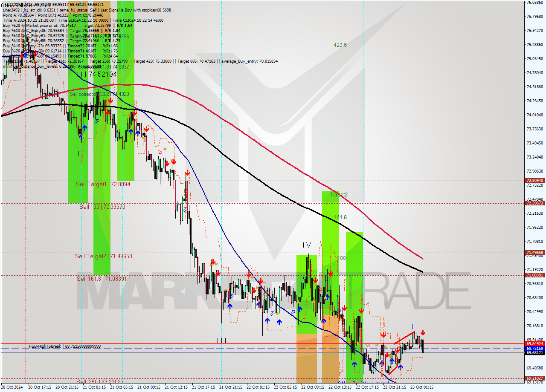This screenshot has width=546, height=392.
Task: Select the 73.24040 price scale value
Action: tap(535, 157)
